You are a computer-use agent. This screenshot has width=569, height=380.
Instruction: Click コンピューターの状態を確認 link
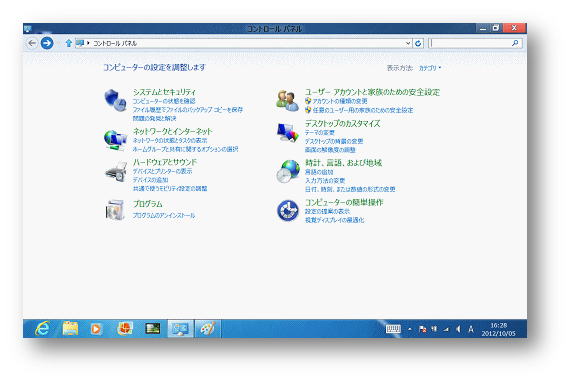click(164, 101)
